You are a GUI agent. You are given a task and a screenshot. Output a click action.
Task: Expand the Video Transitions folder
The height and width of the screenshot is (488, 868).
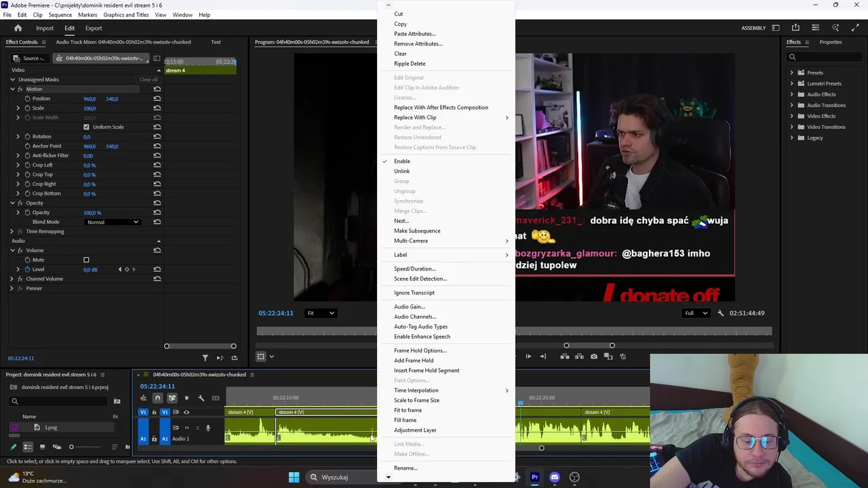(792, 127)
